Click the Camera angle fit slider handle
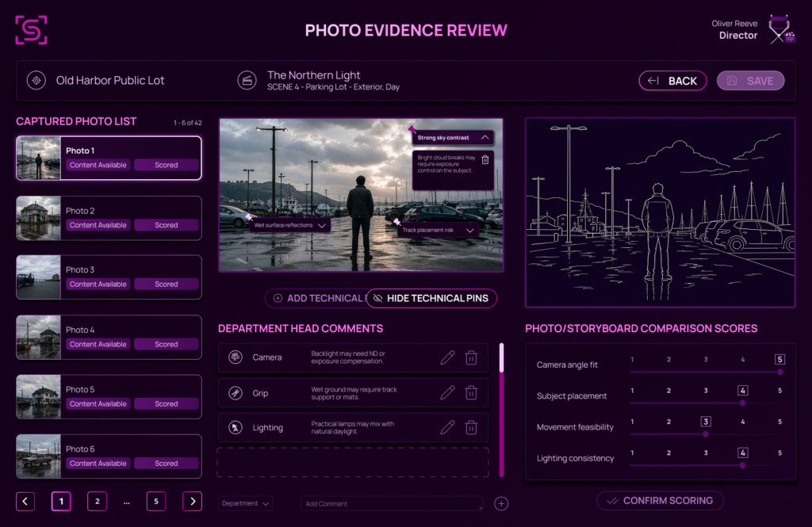The image size is (812, 527). tap(780, 372)
